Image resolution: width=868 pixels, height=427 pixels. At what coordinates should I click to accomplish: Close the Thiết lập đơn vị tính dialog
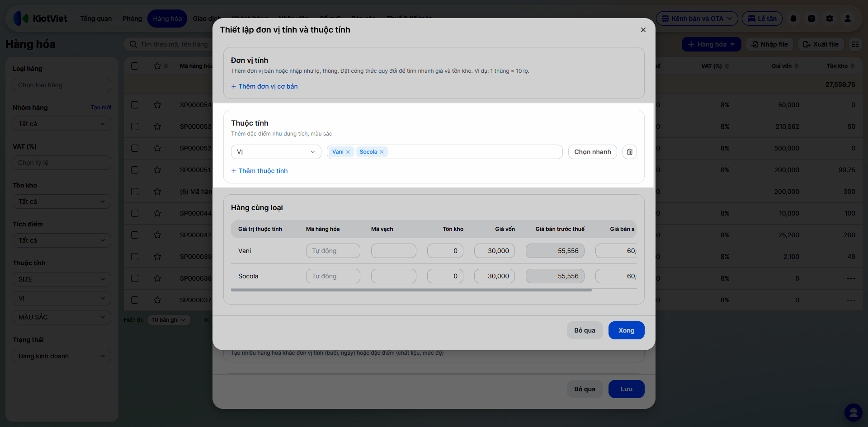(643, 30)
